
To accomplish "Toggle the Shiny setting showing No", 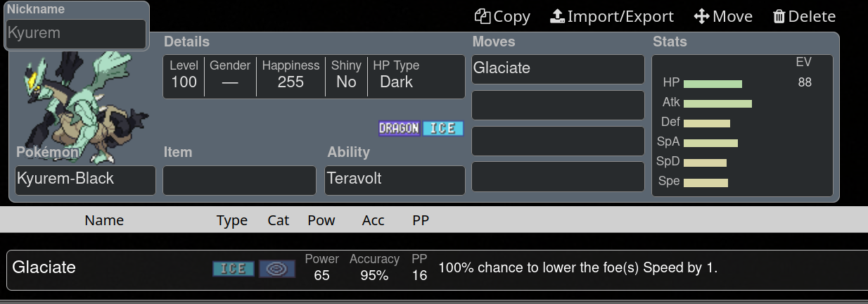I will pos(346,75).
